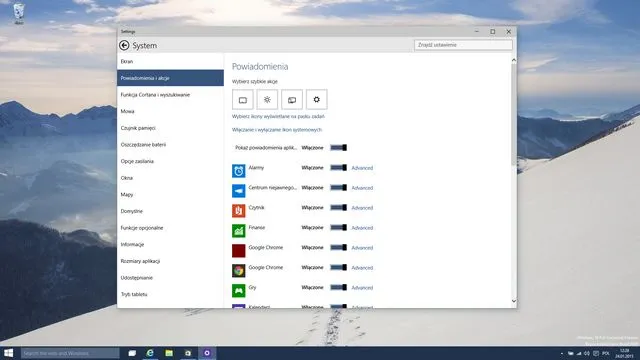This screenshot has height=360, width=640.
Task: Open the Mapy settings section
Action: [170, 195]
